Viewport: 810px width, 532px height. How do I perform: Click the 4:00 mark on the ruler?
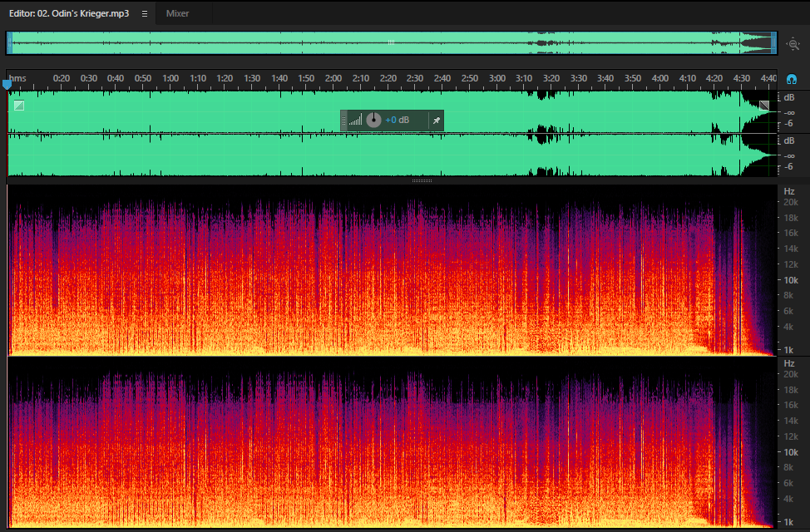click(660, 78)
